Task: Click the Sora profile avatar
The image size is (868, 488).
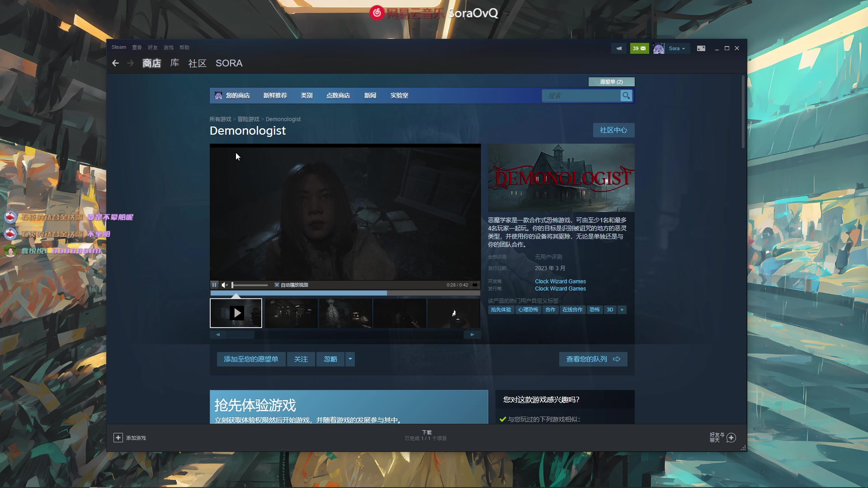Action: (x=659, y=48)
